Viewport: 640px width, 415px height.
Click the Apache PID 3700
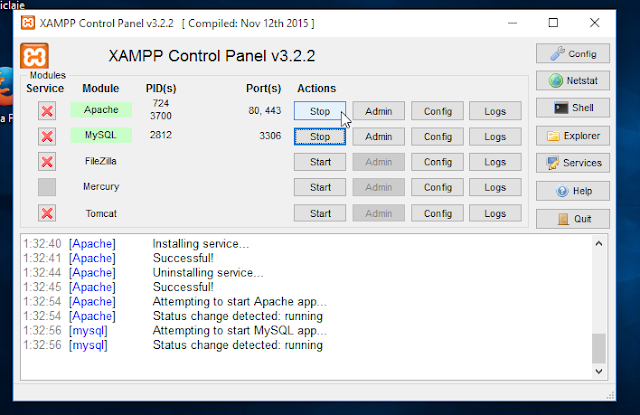point(160,116)
